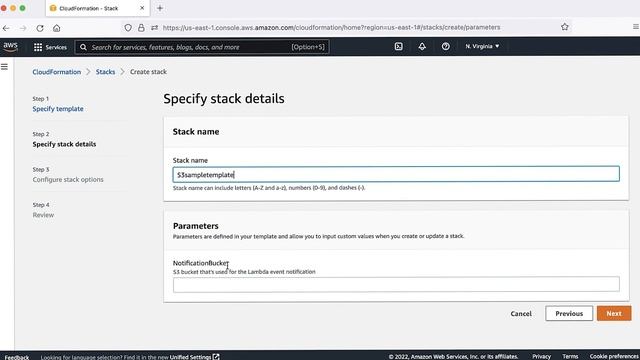Screen dimensions: 640x360
Task: Go back with browser back arrow
Action: point(6,28)
